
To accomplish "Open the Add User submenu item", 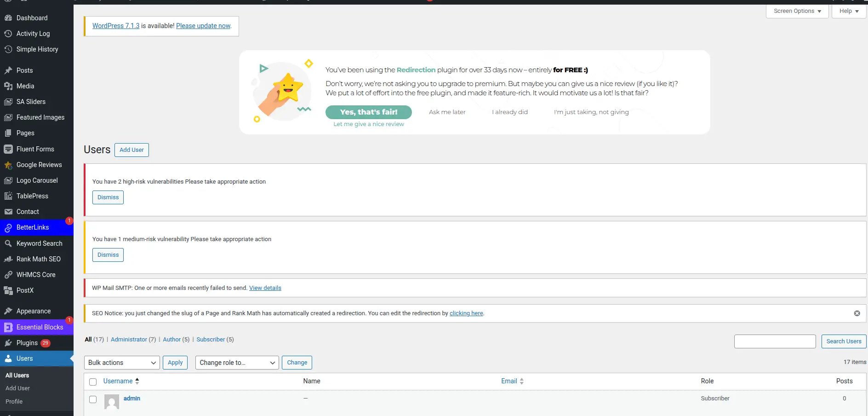I will pos(17,388).
